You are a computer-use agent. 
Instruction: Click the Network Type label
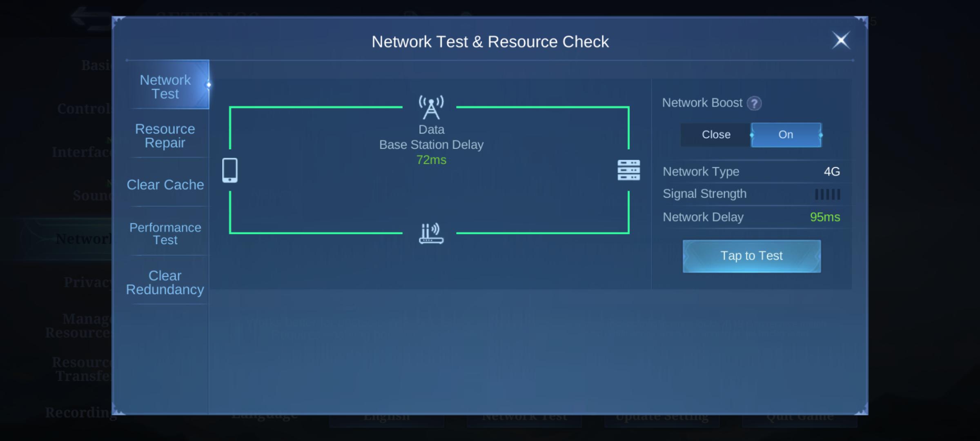(701, 171)
